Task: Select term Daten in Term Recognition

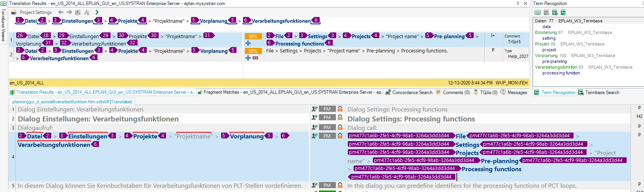Action: pyautogui.click(x=541, y=21)
